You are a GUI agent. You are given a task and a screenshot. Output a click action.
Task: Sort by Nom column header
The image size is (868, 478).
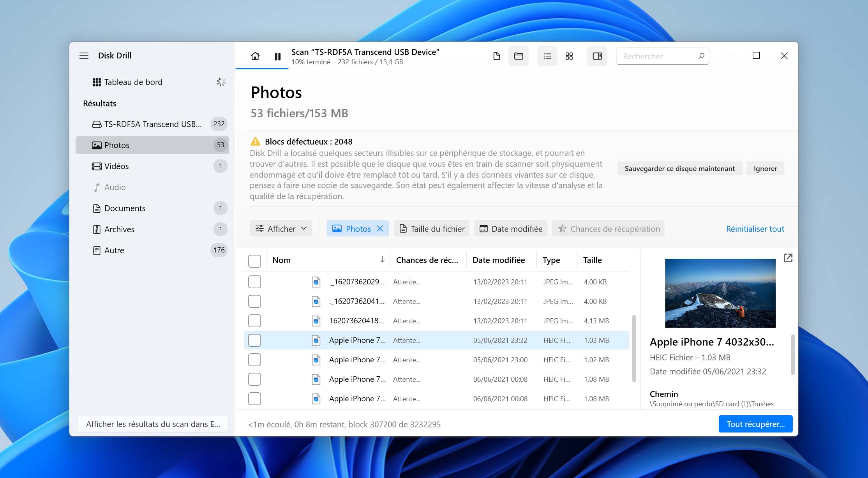[281, 260]
